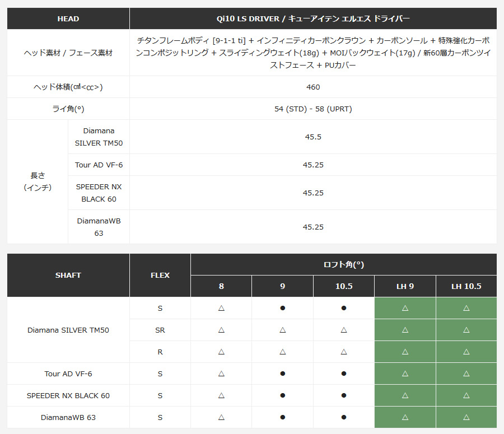Click the "ライ角(°)" row label

[68, 109]
